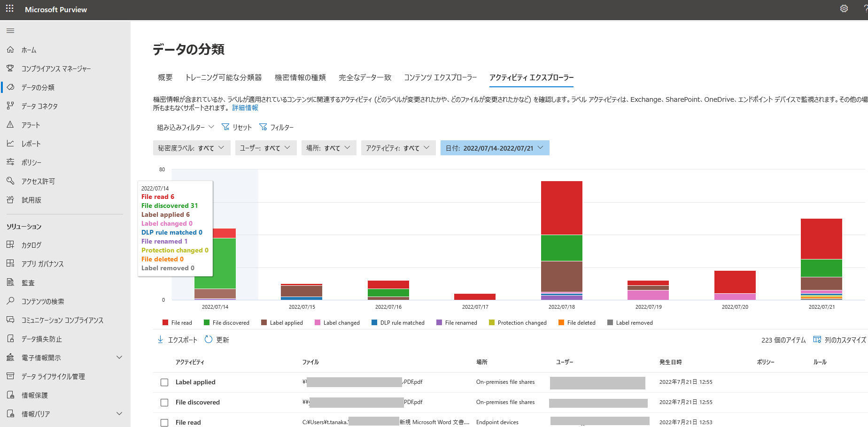Click the アラート warning triangle icon
This screenshot has height=427, width=868.
pos(10,125)
